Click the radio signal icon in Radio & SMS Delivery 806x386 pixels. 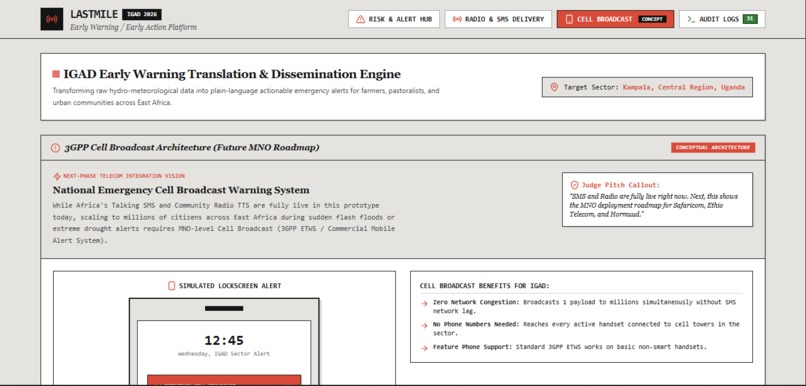coord(457,19)
